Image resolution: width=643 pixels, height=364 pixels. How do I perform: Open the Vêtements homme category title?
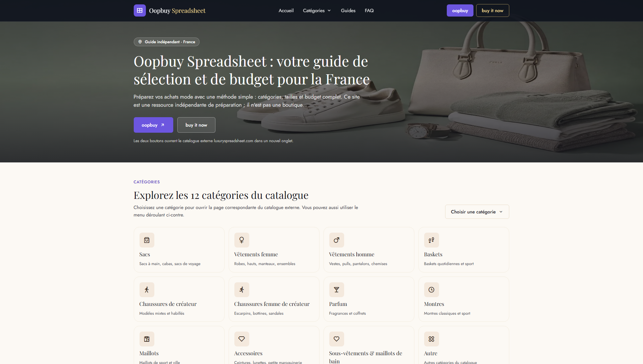(352, 254)
